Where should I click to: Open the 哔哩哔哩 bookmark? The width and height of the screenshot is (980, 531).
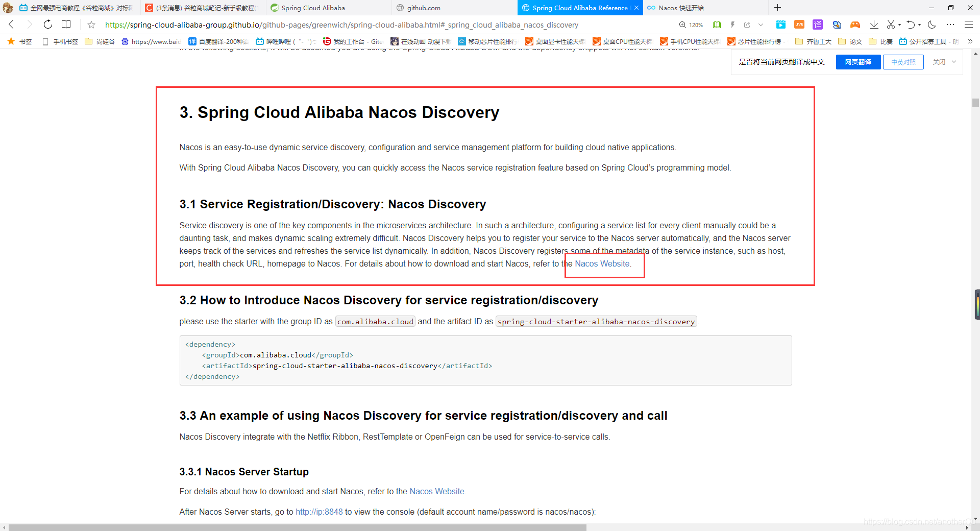point(286,41)
